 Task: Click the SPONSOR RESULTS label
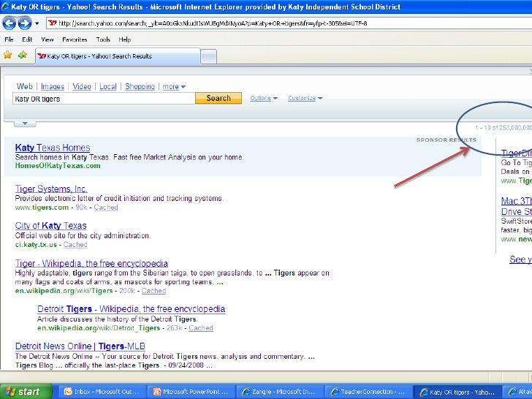coord(446,140)
